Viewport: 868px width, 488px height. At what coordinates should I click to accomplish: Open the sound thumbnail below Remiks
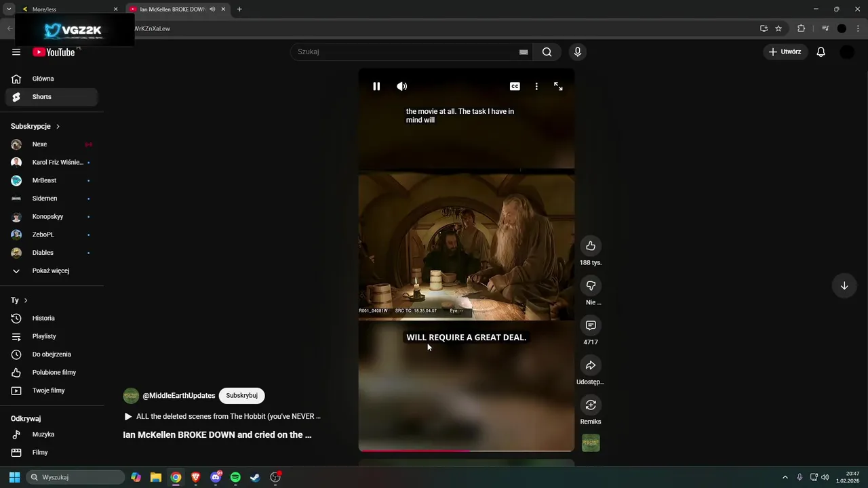click(591, 443)
